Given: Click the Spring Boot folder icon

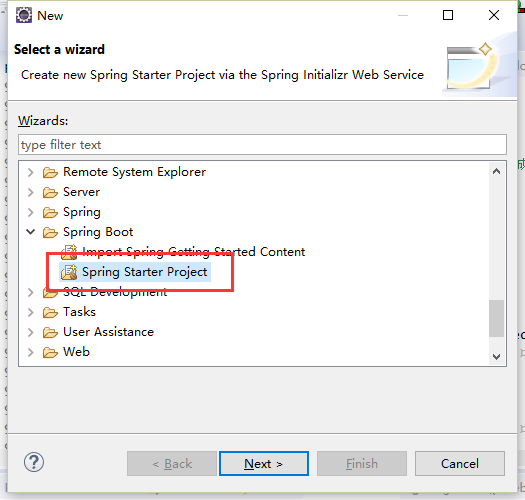Looking at the screenshot, I should [x=50, y=232].
